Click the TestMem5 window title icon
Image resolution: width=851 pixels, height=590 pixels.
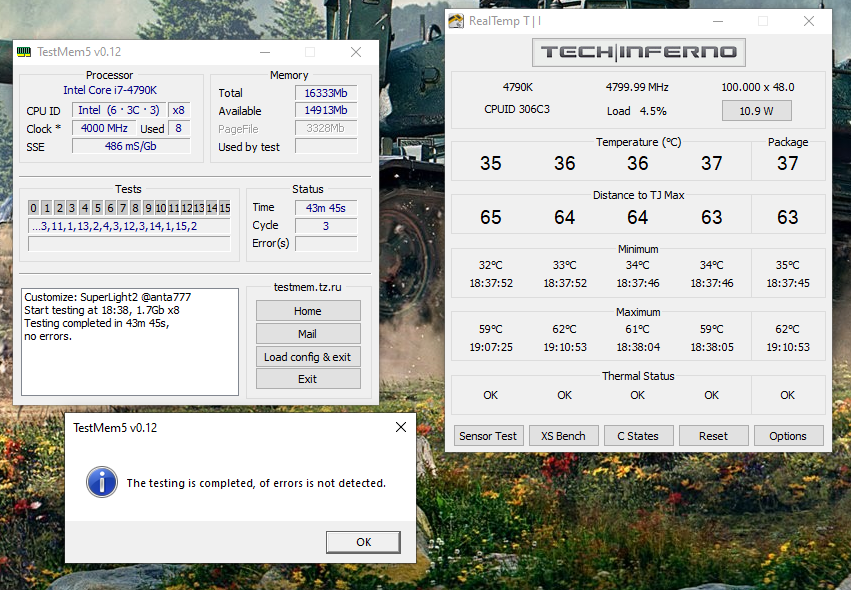(x=24, y=52)
